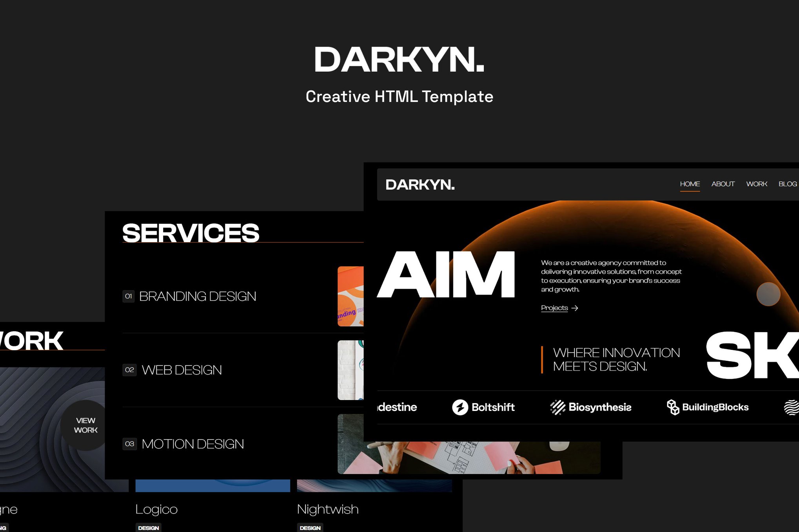
Task: Follow the Projects link
Action: point(554,308)
